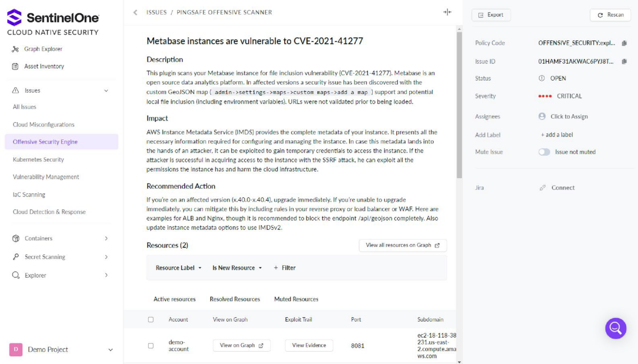Open Cloud Misconfigurations
638x364 pixels.
pyautogui.click(x=43, y=124)
